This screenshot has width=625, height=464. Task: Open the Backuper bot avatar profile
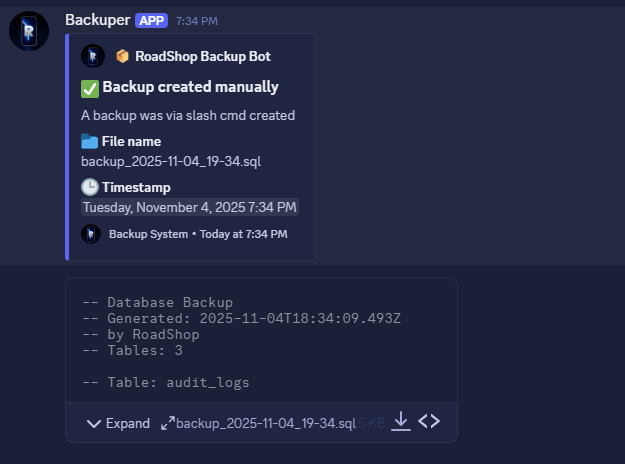pyautogui.click(x=29, y=31)
